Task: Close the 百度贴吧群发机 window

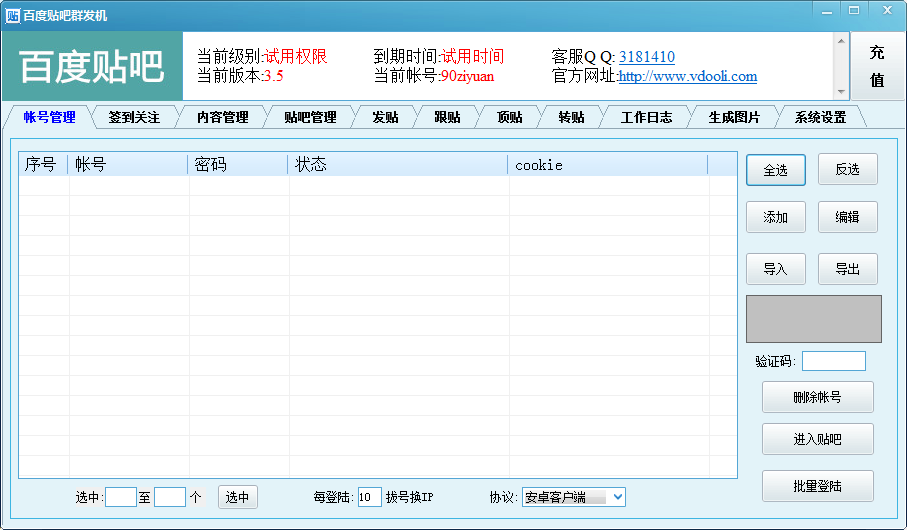Action: coord(887,10)
